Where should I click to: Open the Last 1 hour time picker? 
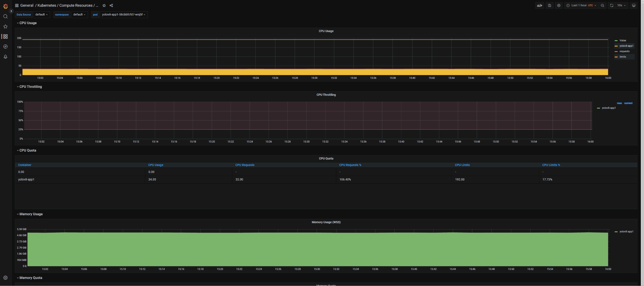point(581,5)
